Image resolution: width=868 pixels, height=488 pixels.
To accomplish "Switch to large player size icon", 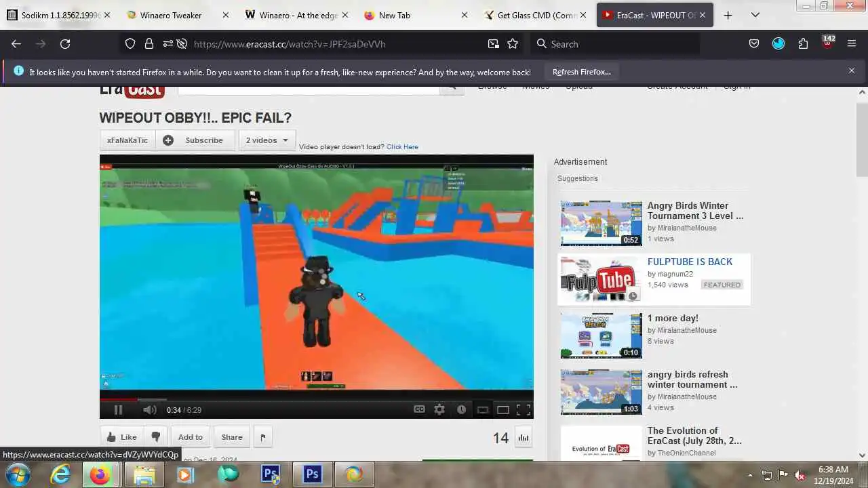I will coord(503,409).
